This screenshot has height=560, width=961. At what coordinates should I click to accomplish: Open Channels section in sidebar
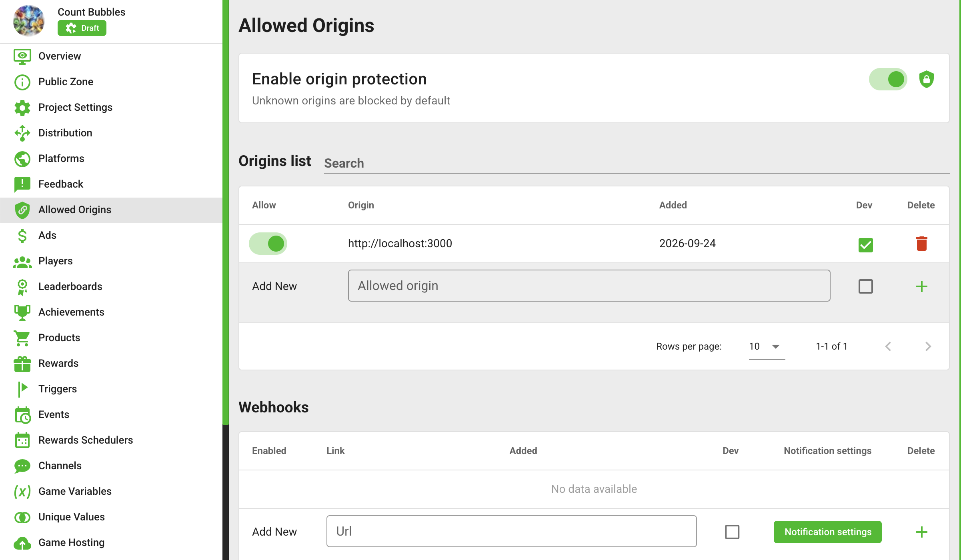(111, 466)
